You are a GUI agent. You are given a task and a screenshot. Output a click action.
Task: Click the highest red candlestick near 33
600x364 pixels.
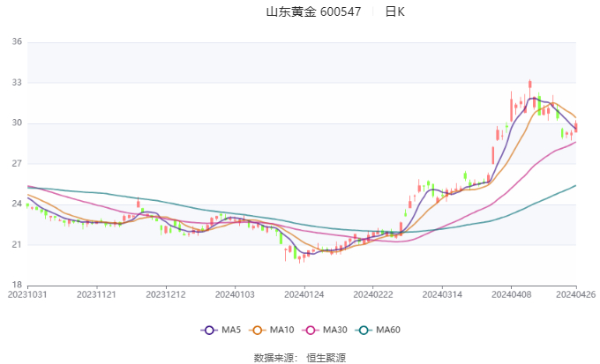click(530, 85)
